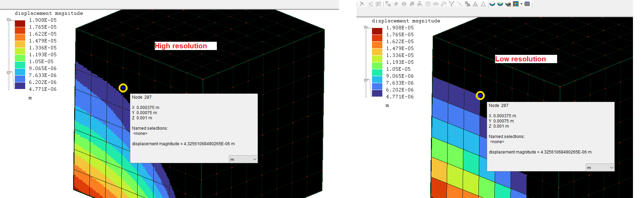Select circled node 287 in High resolution view
The image size is (644, 198).
click(x=123, y=88)
